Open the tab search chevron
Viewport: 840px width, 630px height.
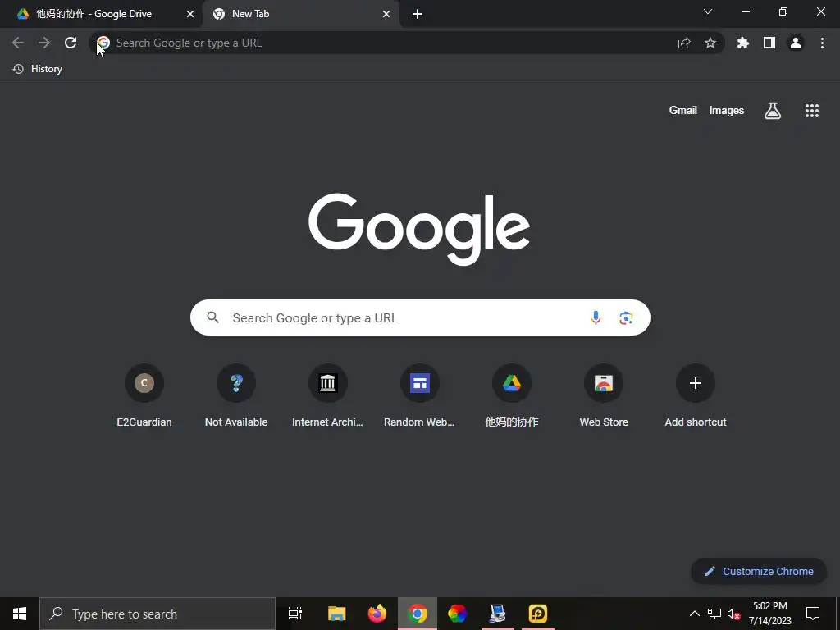[708, 11]
